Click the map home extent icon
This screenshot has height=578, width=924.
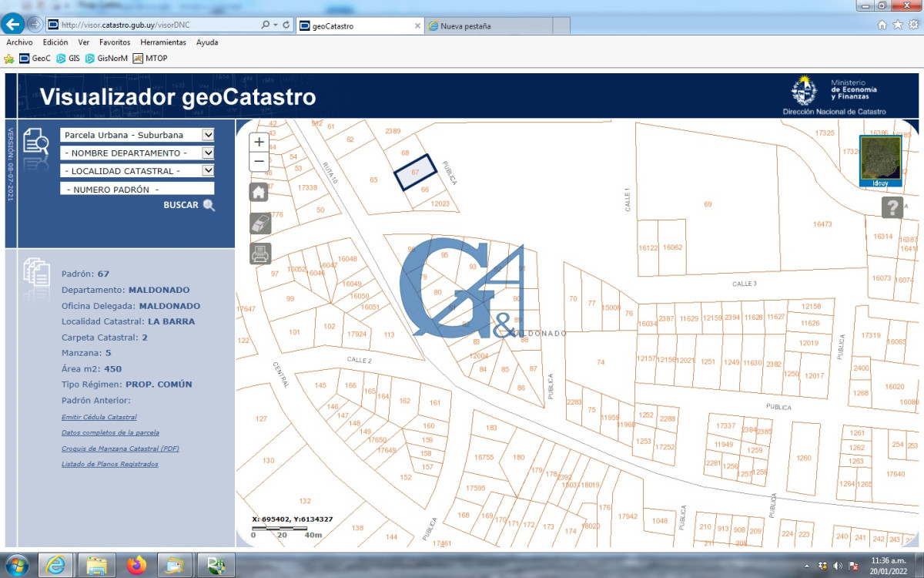259,192
